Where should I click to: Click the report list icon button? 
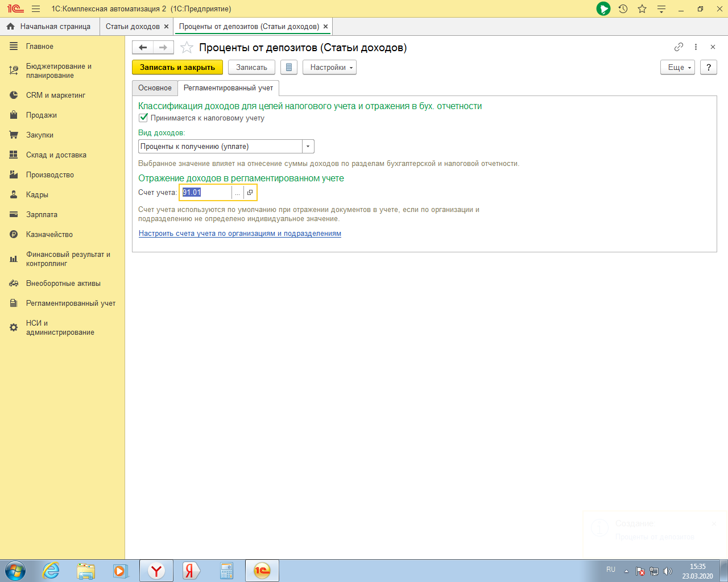tap(289, 67)
